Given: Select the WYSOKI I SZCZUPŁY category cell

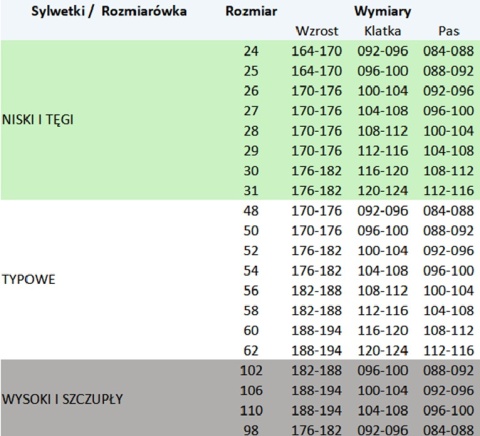Looking at the screenshot, I should point(62,399).
